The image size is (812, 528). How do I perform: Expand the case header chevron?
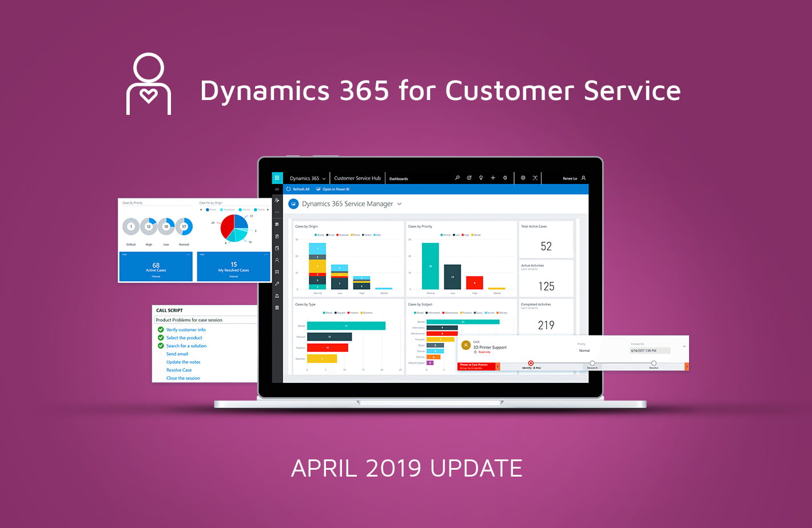click(684, 346)
